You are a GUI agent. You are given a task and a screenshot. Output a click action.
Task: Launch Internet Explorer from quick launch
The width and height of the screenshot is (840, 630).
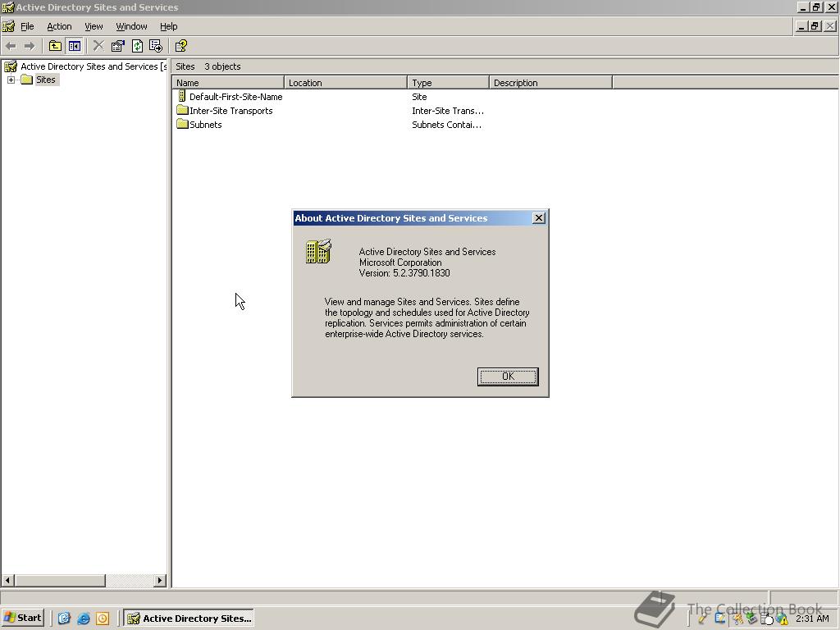click(84, 619)
